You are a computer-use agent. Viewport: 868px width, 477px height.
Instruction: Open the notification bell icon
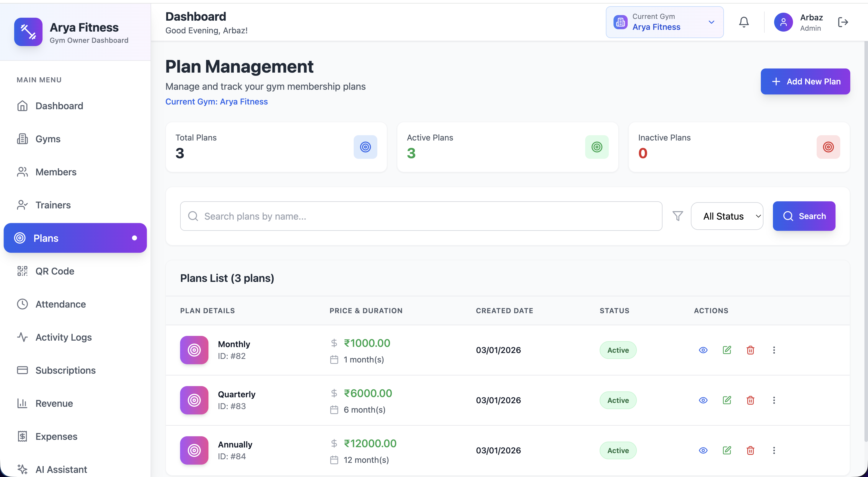[x=744, y=22]
